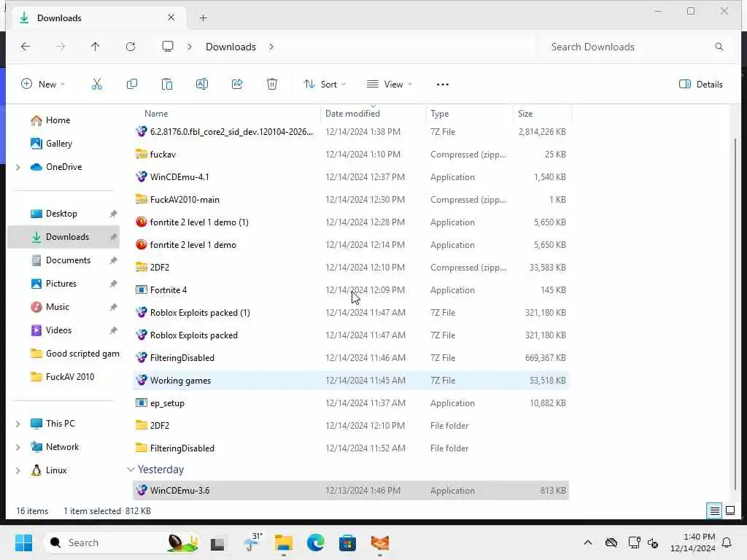Click the Copy icon in toolbar

[x=132, y=85]
